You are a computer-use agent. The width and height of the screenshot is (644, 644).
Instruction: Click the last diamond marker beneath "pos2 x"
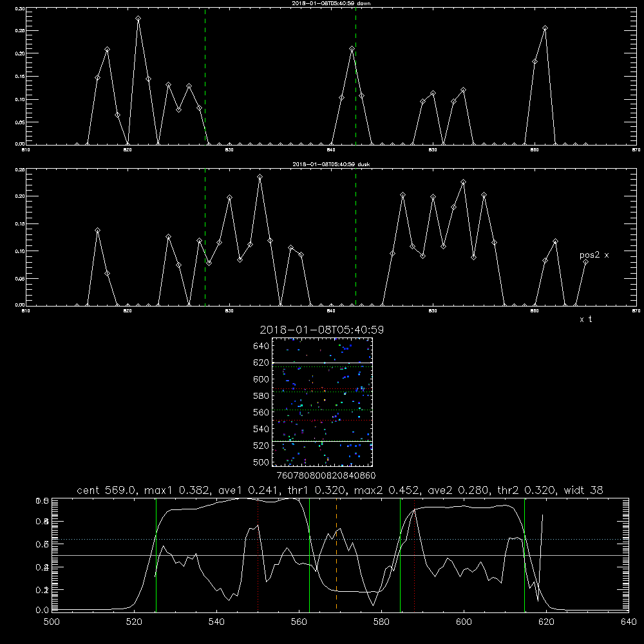[x=585, y=261]
